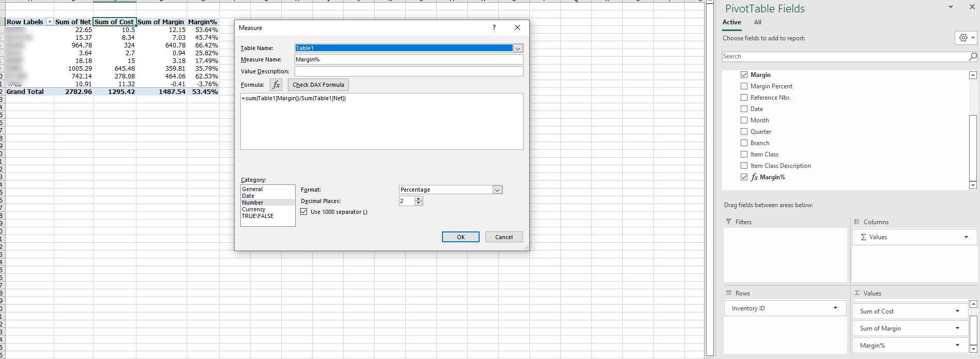This screenshot has height=359, width=980.
Task: Enable the Margin Percent field checkbox
Action: pyautogui.click(x=744, y=86)
